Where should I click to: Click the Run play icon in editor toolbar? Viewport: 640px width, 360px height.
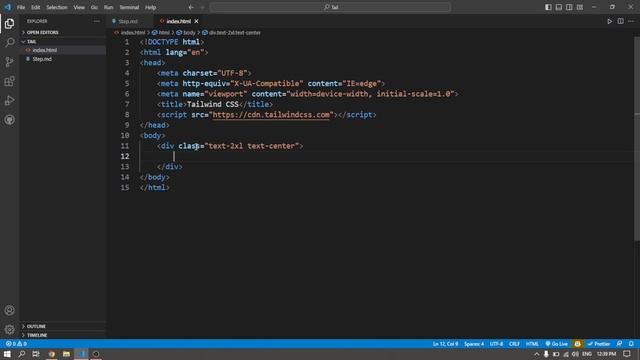tap(609, 21)
